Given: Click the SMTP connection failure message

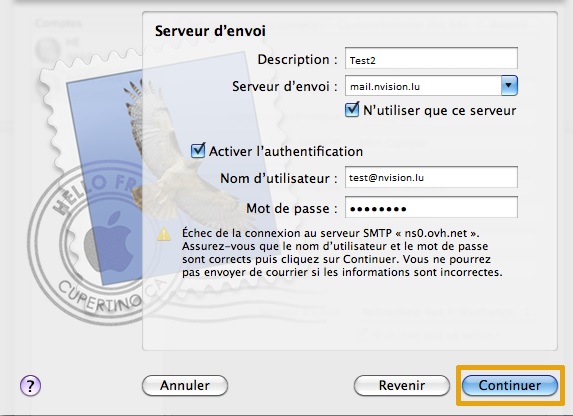Looking at the screenshot, I should point(342,253).
